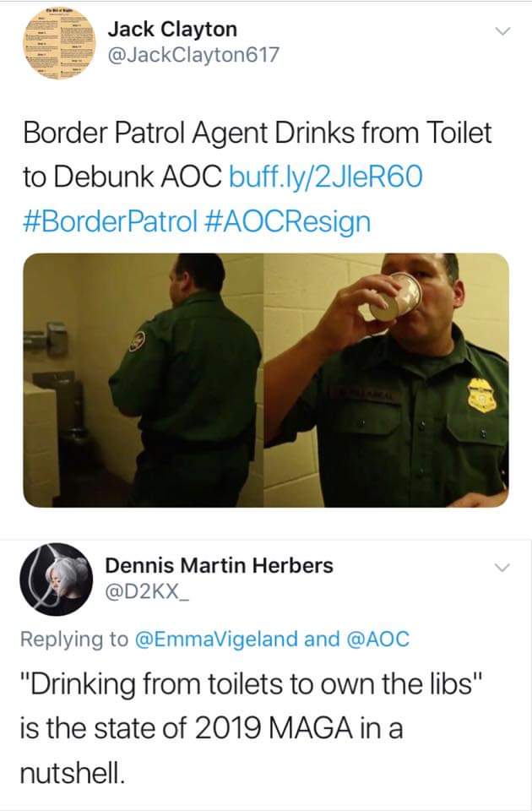Viewport: 532px width, 811px height.
Task: Click Jack Clayton's profile avatar
Action: 57,43
